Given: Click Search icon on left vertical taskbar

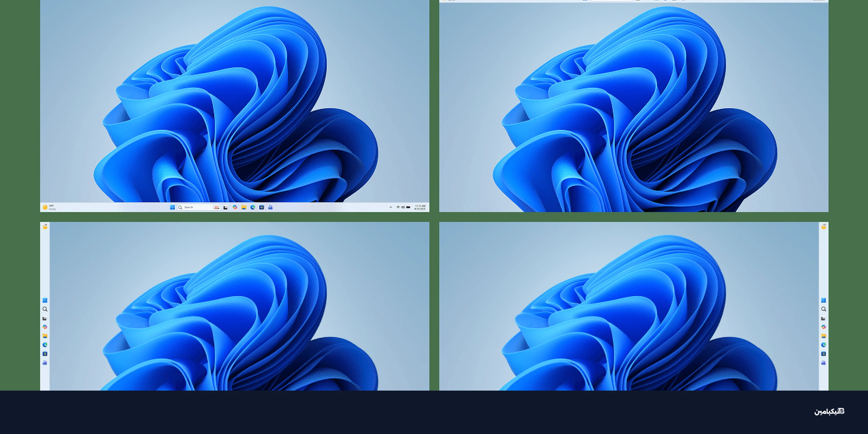Looking at the screenshot, I should click(x=45, y=309).
